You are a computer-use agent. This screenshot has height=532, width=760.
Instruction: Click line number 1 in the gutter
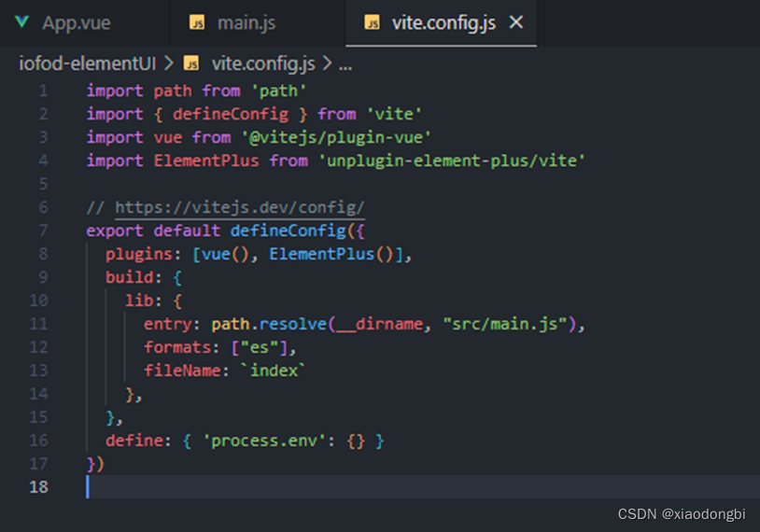(x=43, y=91)
